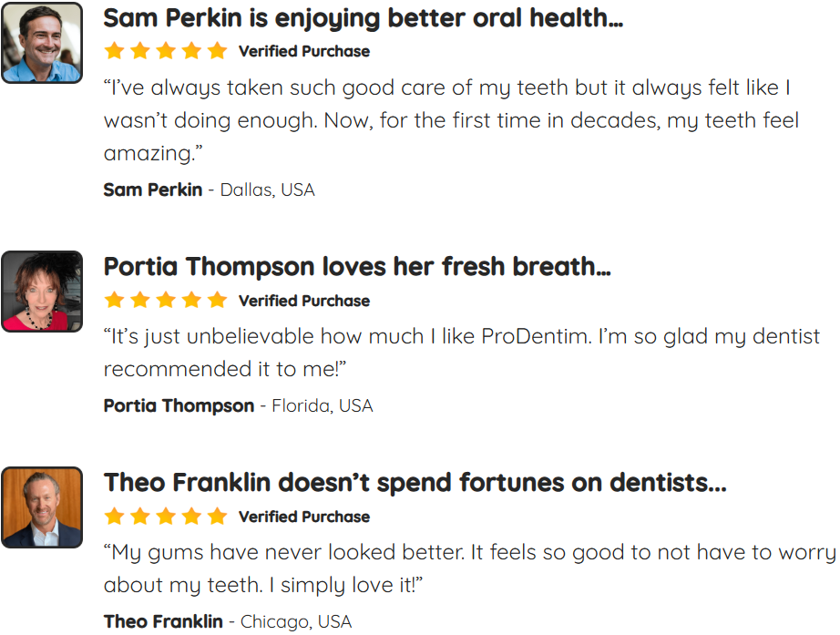The width and height of the screenshot is (840, 635).
Task: Click second star in Theo Franklin's rating
Action: 139,517
